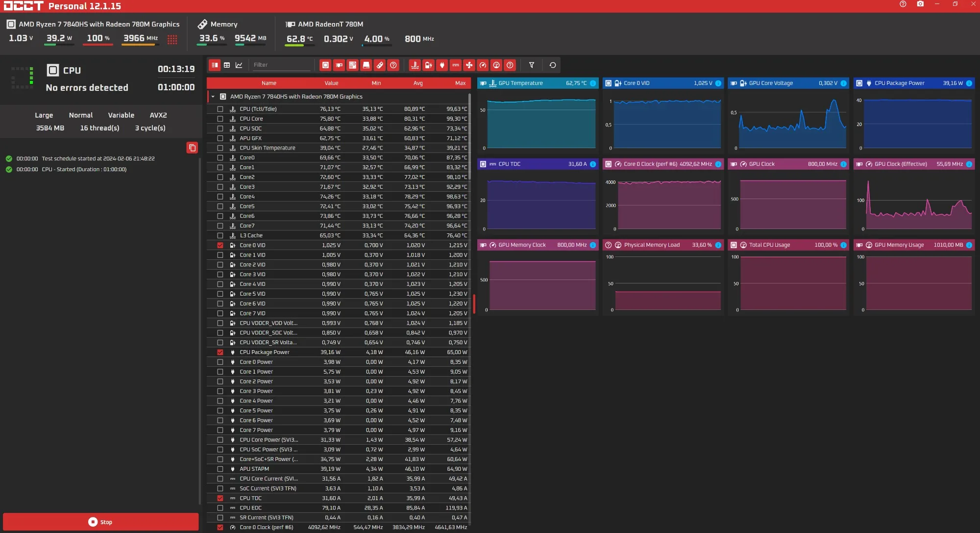This screenshot has width=980, height=533.
Task: Collapse the AMD Ryzen 7 7840HS tree
Action: [x=213, y=97]
